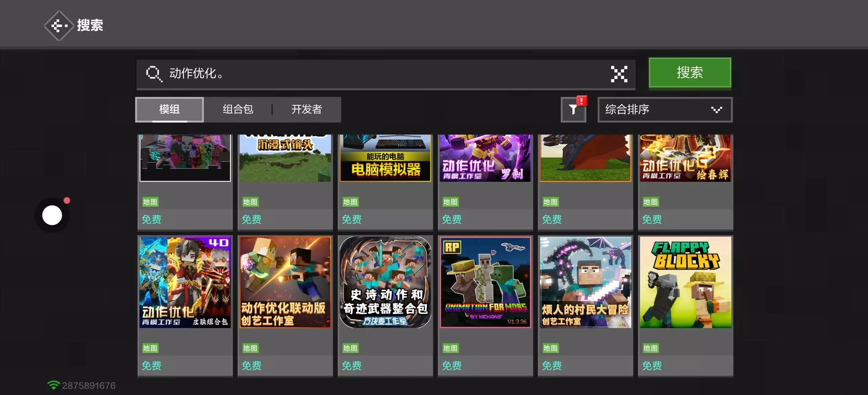Open 史诗动作和奇迹武器整合包 thumbnail

385,282
